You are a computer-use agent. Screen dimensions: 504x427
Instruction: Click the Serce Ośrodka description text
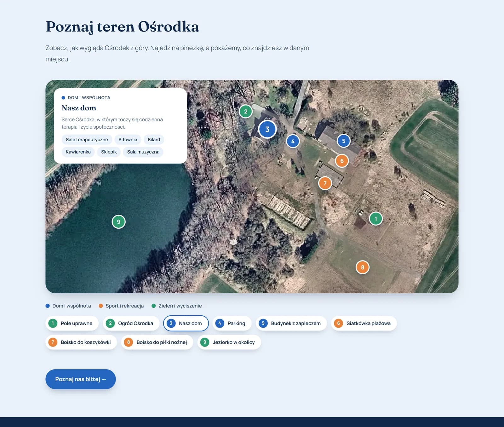(112, 123)
